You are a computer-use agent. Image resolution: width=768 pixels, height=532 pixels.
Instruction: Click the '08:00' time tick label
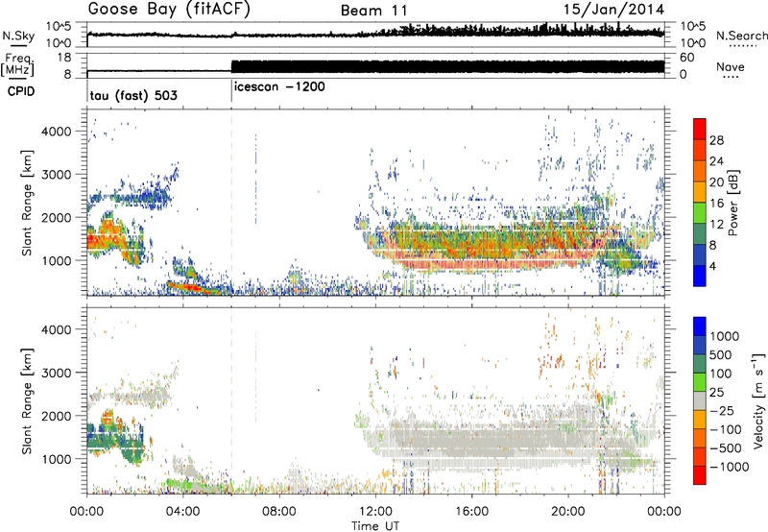(279, 512)
